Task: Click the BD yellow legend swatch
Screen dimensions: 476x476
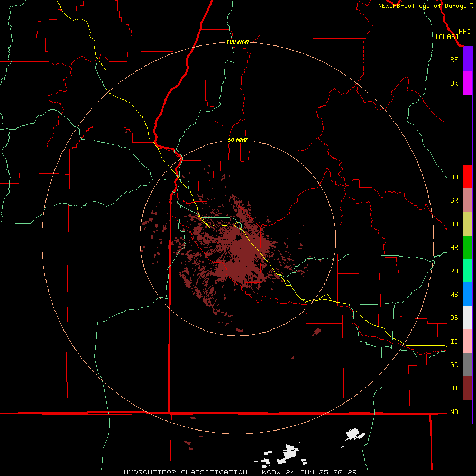Action: tap(467, 224)
